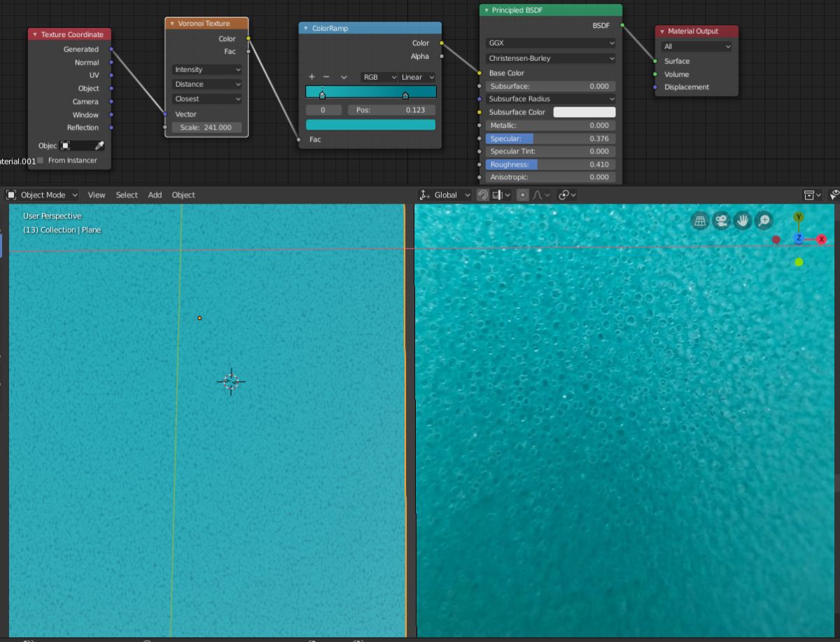Open the Material Output All target dropdown
This screenshot has height=642, width=840.
(x=696, y=46)
